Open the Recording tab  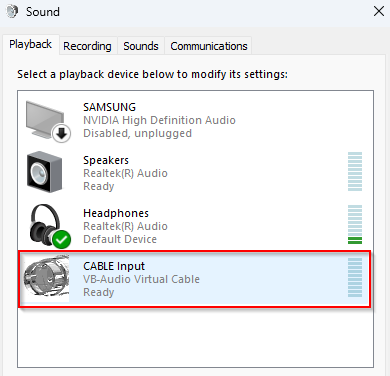[87, 46]
